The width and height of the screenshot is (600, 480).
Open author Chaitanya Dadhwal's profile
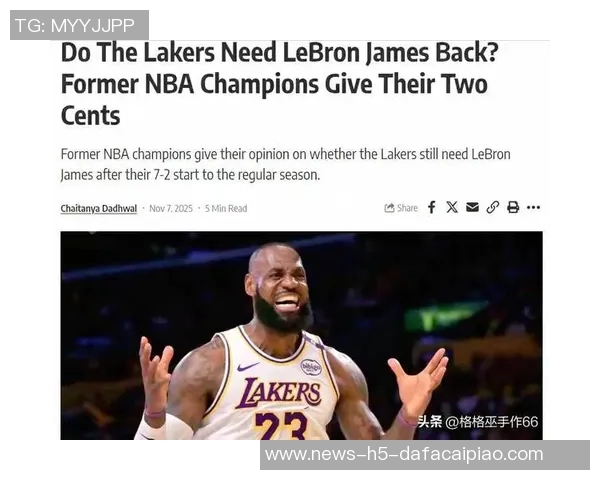(x=99, y=209)
